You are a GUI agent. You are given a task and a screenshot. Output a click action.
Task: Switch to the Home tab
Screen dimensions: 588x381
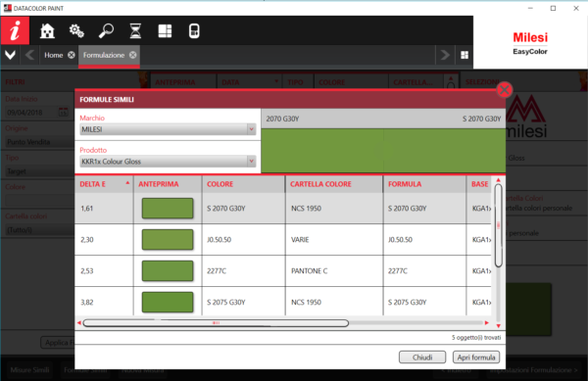pos(54,55)
